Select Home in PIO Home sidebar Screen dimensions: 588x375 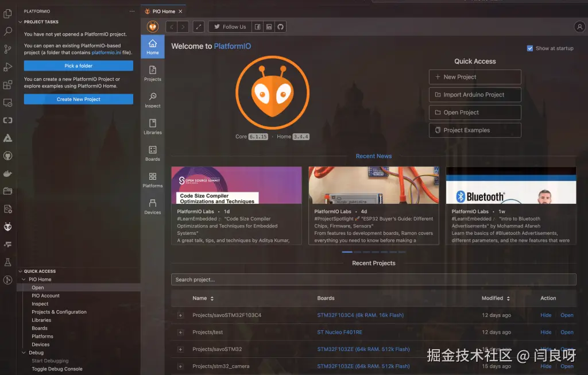(153, 47)
